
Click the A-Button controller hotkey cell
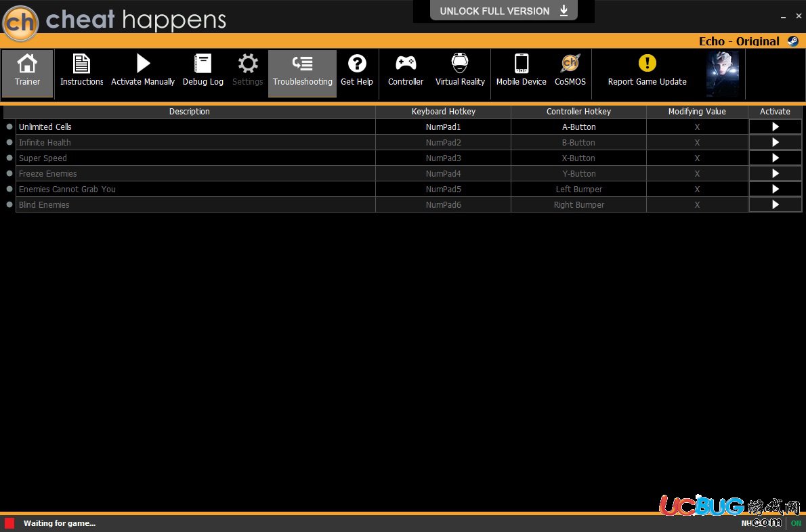(x=579, y=127)
